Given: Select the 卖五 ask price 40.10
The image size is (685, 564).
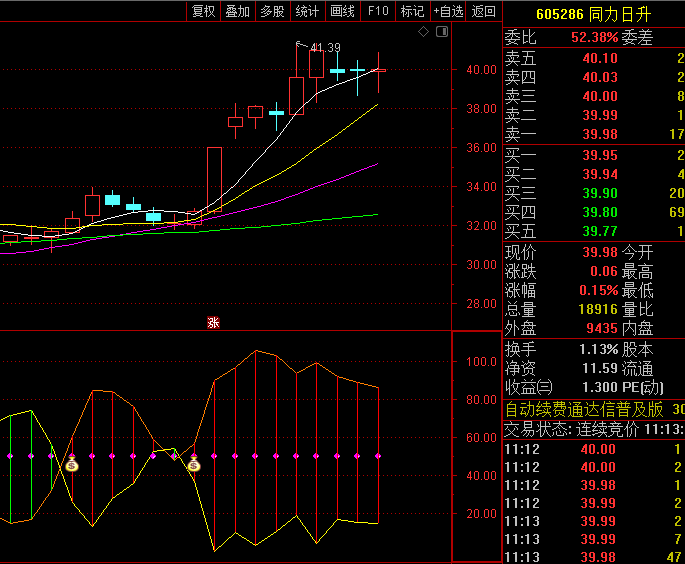Looking at the screenshot, I should coord(600,58).
